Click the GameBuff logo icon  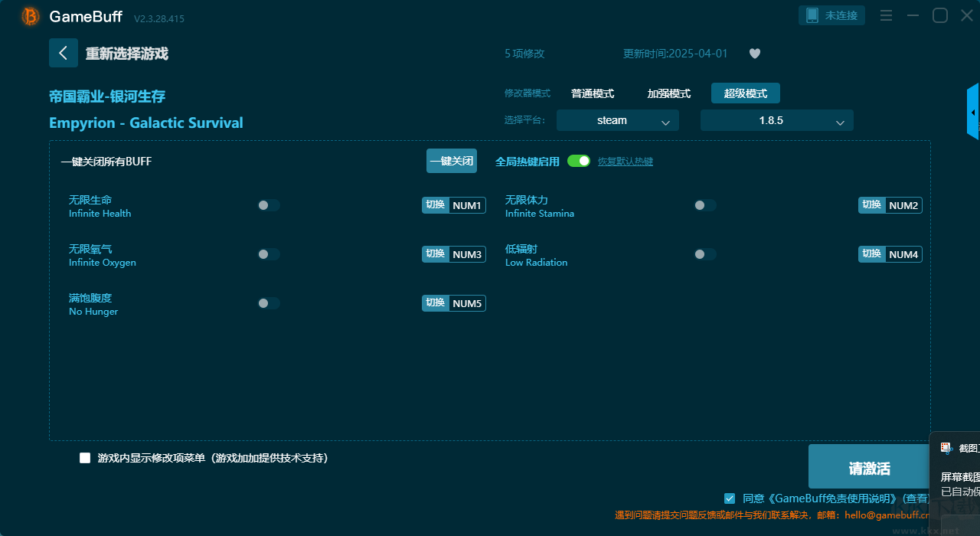[x=31, y=16]
